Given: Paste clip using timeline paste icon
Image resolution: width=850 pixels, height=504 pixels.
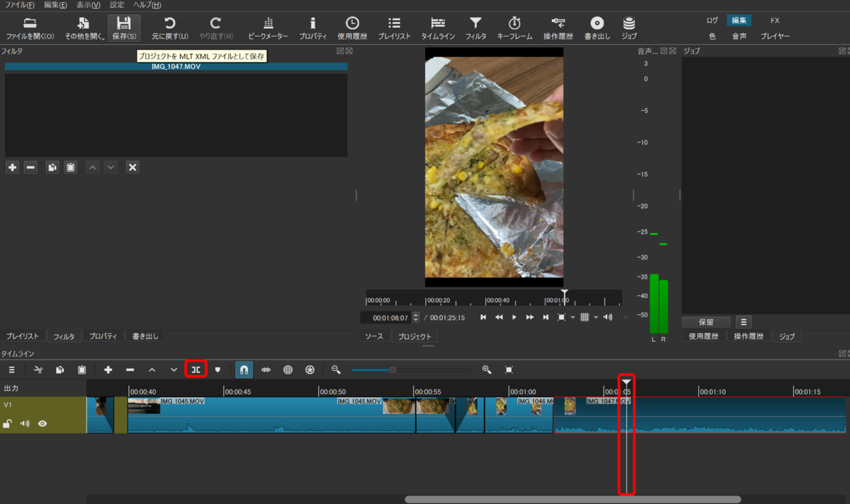Looking at the screenshot, I should [82, 370].
